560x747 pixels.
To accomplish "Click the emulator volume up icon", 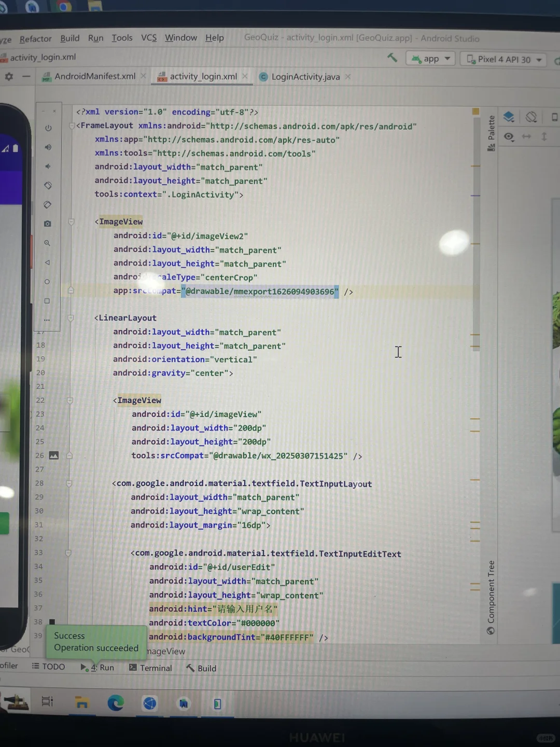I will [48, 147].
